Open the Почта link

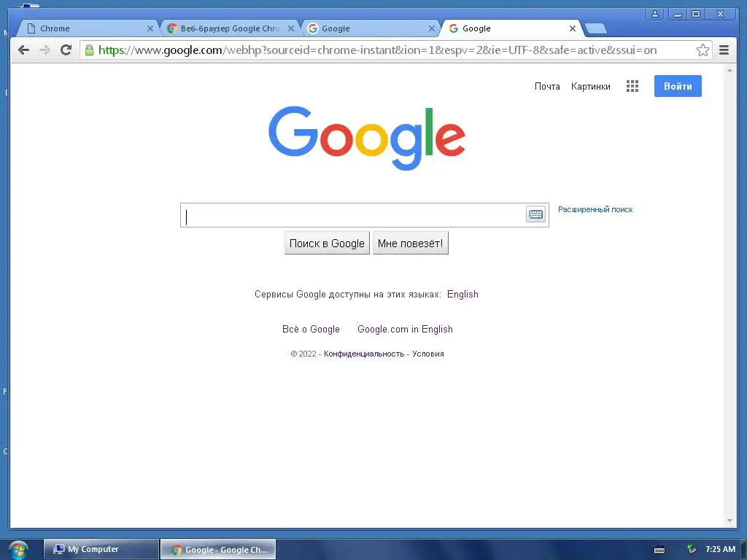(547, 86)
